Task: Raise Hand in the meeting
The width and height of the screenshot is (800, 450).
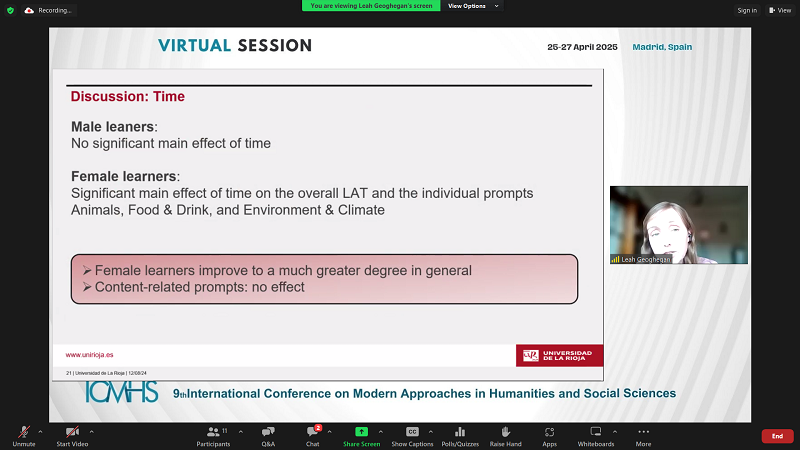Action: tap(506, 435)
